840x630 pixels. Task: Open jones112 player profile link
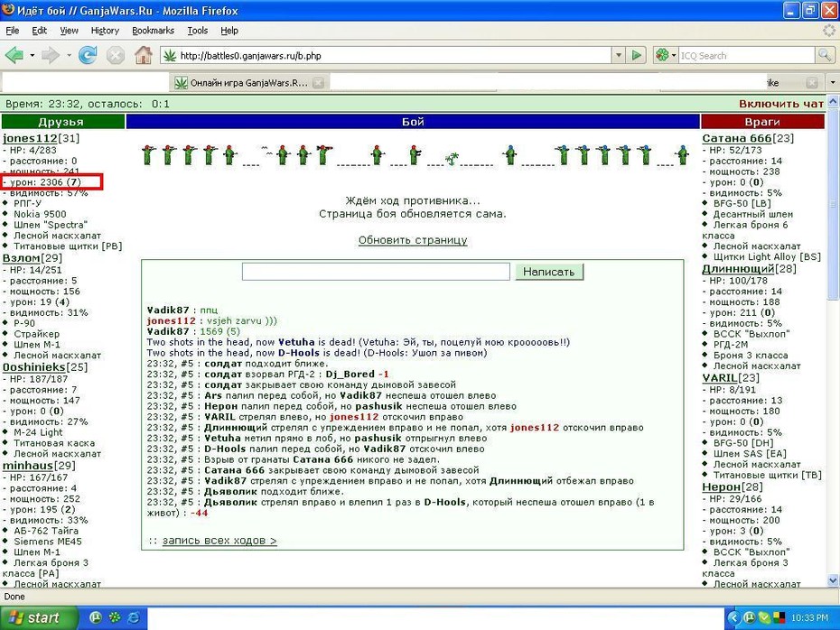tap(30, 138)
